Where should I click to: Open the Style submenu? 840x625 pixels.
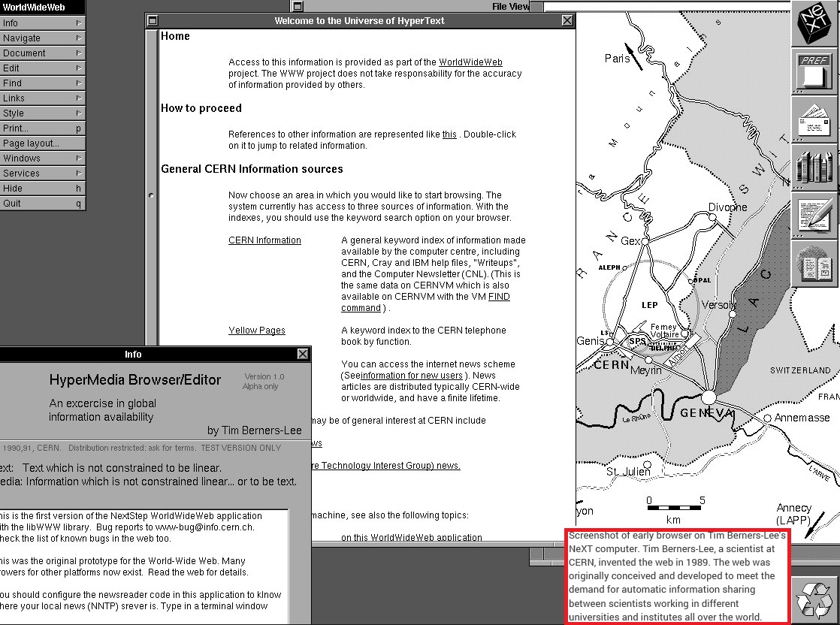click(42, 113)
